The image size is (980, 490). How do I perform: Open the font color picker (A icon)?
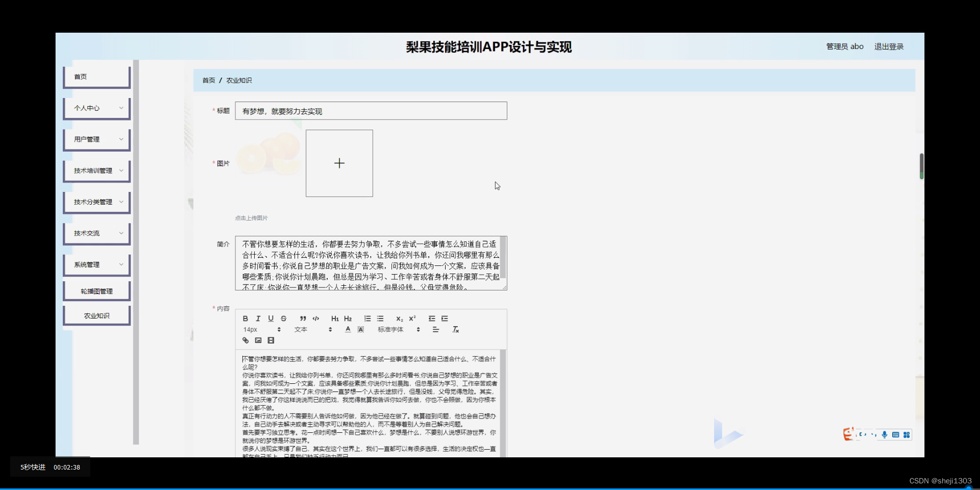tap(348, 329)
